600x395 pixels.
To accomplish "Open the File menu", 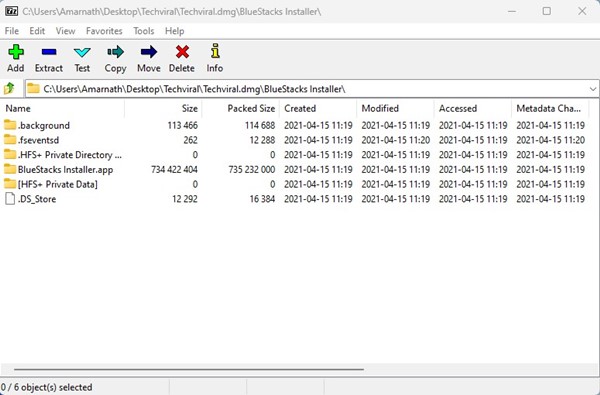I will point(11,31).
